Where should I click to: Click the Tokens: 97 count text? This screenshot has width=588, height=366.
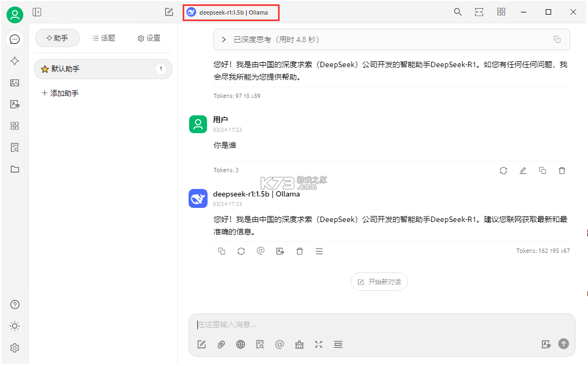click(x=237, y=96)
